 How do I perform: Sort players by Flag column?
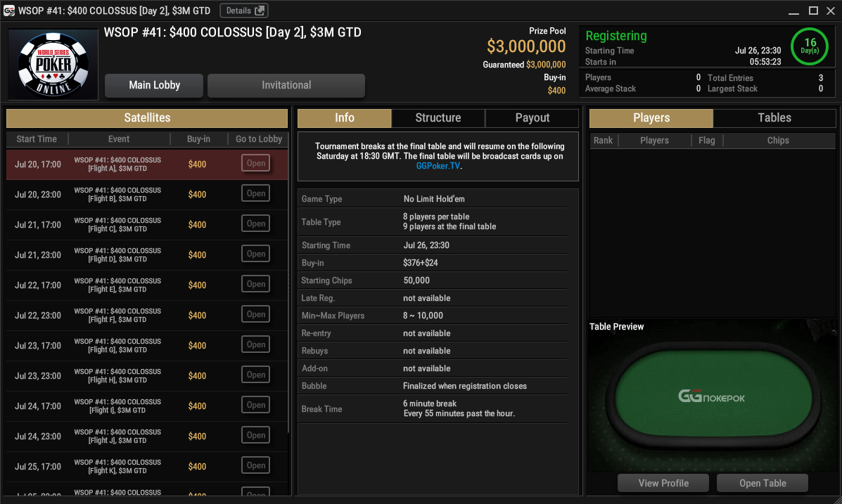(707, 141)
